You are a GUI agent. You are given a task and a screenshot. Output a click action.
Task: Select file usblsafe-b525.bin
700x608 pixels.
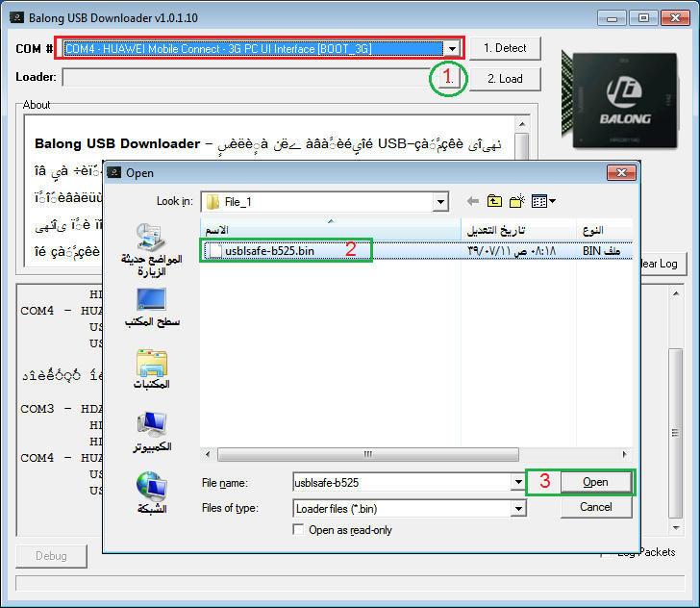point(269,251)
